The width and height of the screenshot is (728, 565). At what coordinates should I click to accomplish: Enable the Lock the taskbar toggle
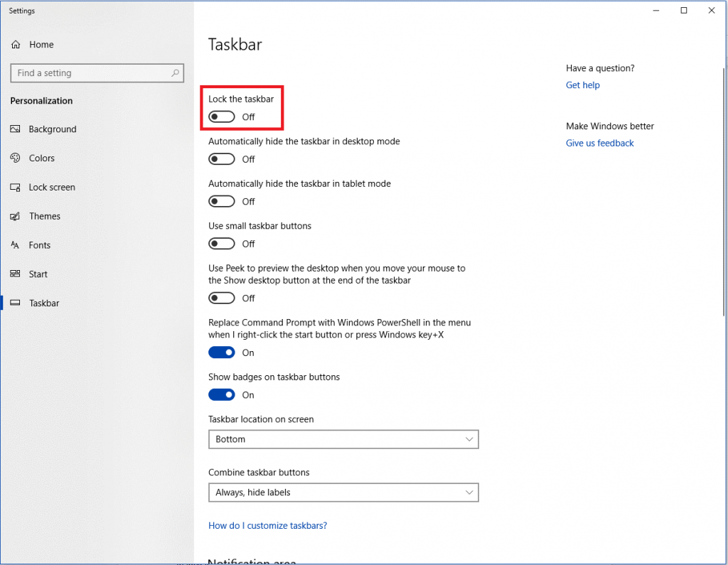221,116
